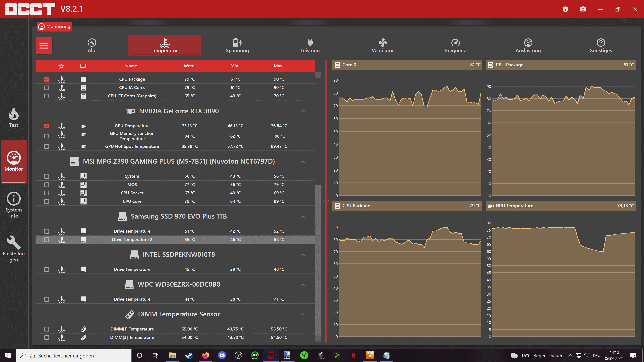Viewport: 644px width, 362px height.
Task: Check the MOS temperature checkbox
Action: click(46, 185)
